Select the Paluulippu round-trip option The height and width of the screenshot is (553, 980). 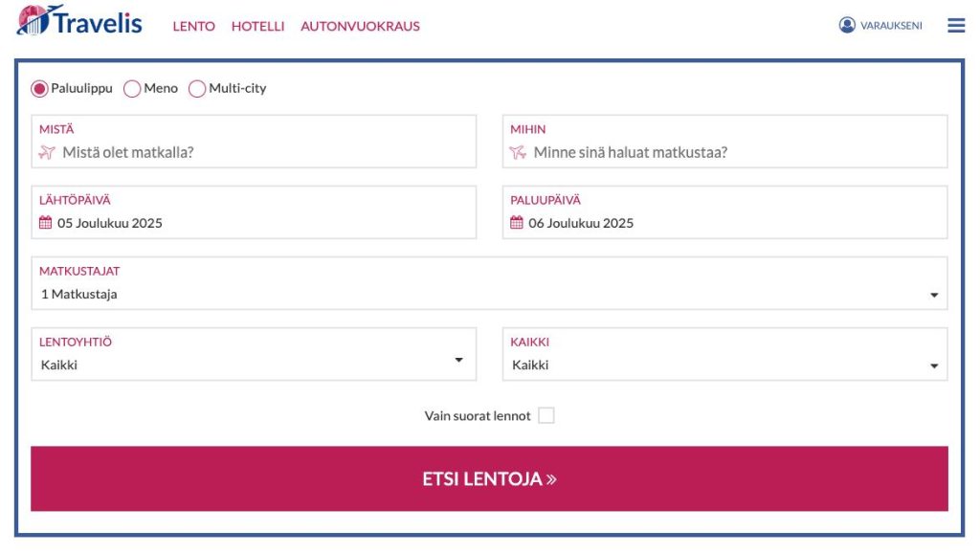(39, 88)
